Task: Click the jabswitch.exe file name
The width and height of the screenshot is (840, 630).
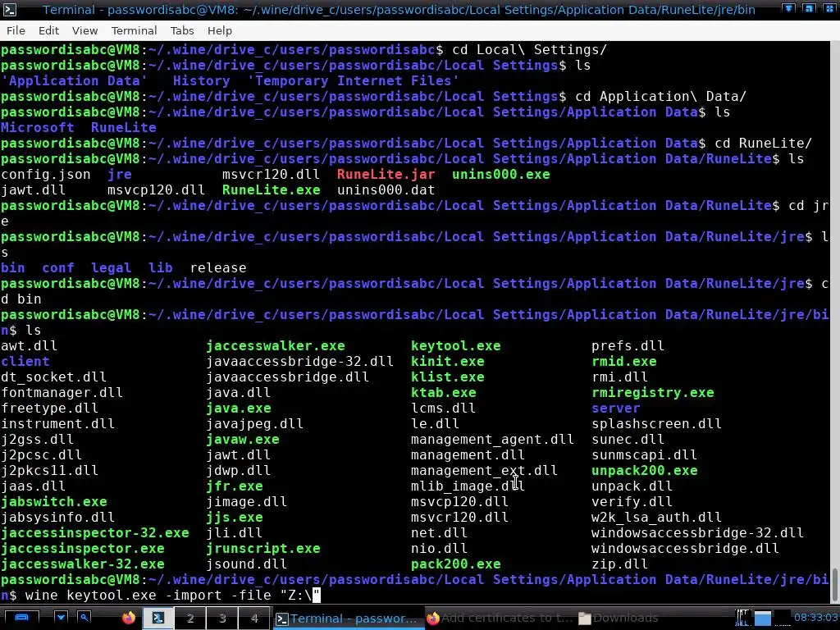Action: pyautogui.click(x=54, y=502)
